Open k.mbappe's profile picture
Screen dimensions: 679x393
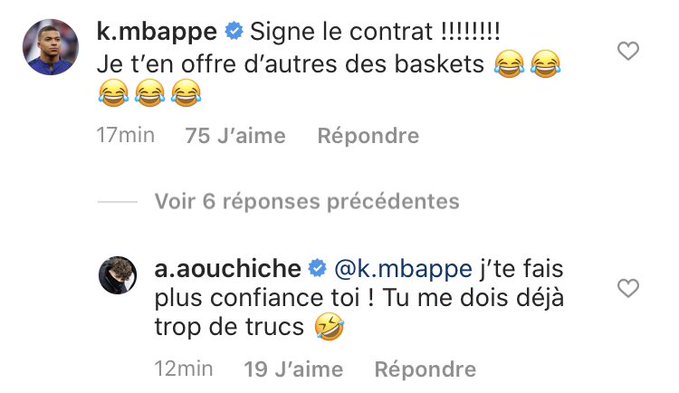click(51, 47)
